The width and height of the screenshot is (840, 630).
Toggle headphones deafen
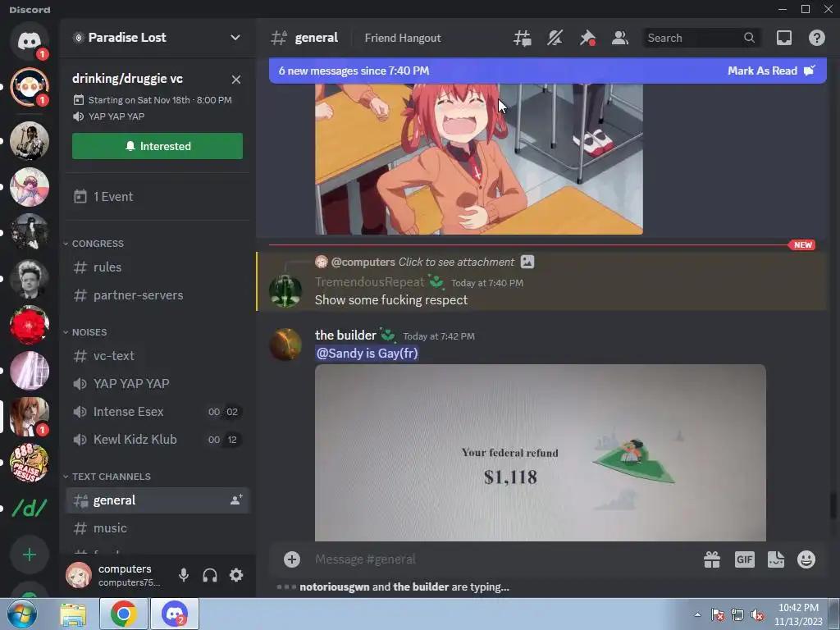click(210, 575)
